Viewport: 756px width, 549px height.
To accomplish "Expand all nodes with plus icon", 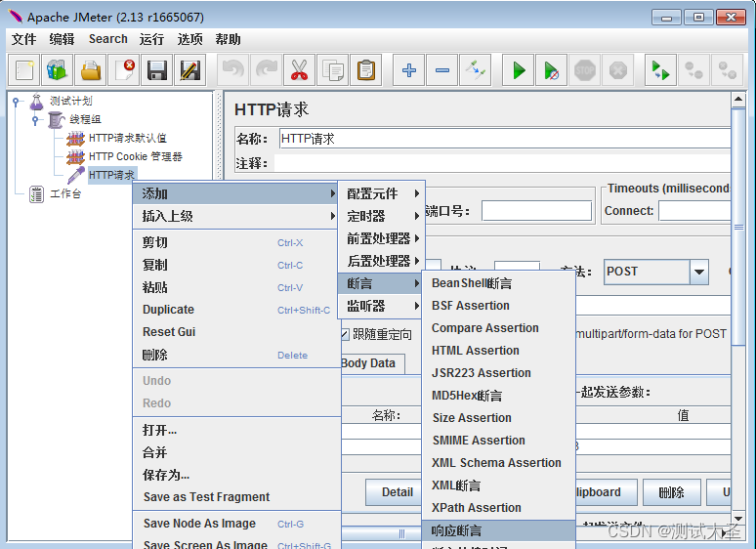I will [409, 70].
